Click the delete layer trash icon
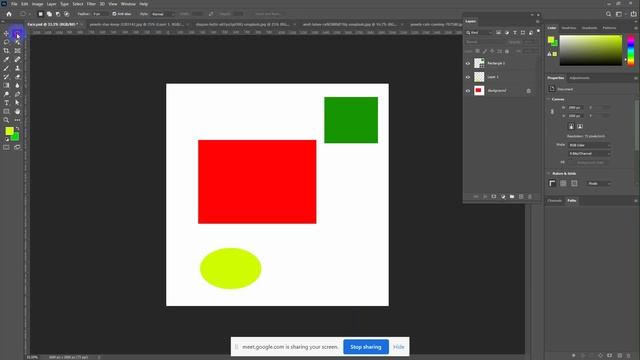 point(530,197)
